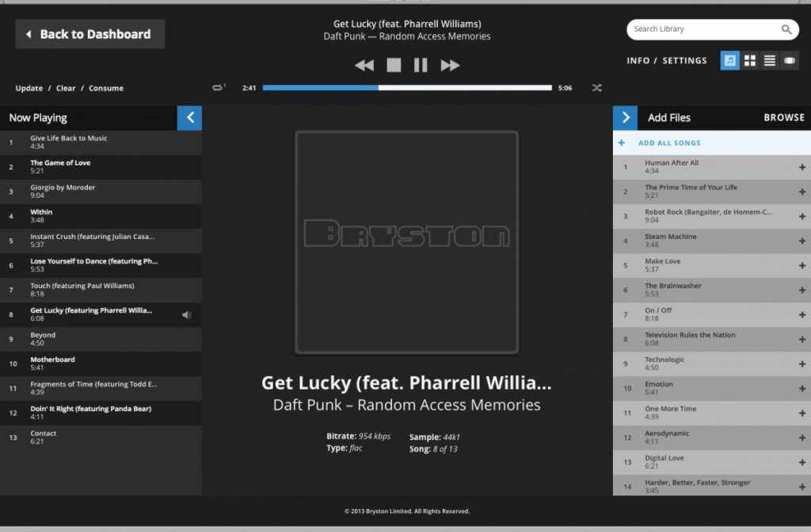Open the BROWSE tab
Image resolution: width=811 pixels, height=532 pixels.
pyautogui.click(x=784, y=118)
